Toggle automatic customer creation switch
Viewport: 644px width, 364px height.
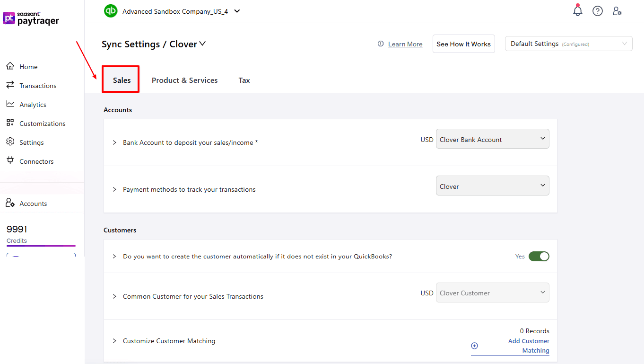(x=539, y=256)
